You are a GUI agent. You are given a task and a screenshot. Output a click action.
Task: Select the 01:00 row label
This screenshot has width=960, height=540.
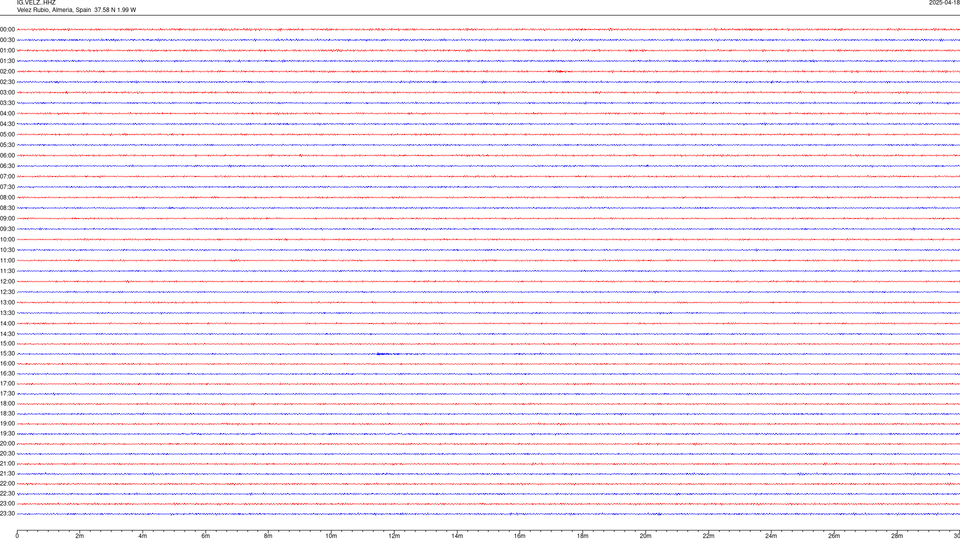7,51
